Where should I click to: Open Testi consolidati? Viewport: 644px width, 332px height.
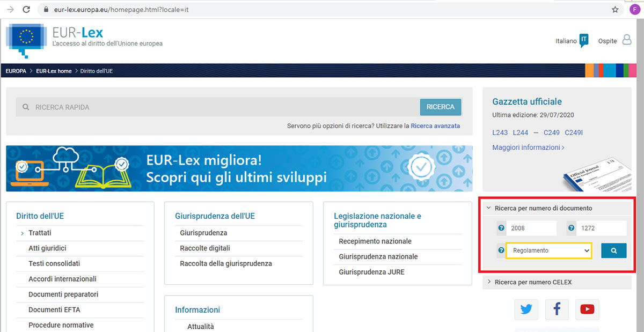point(54,264)
